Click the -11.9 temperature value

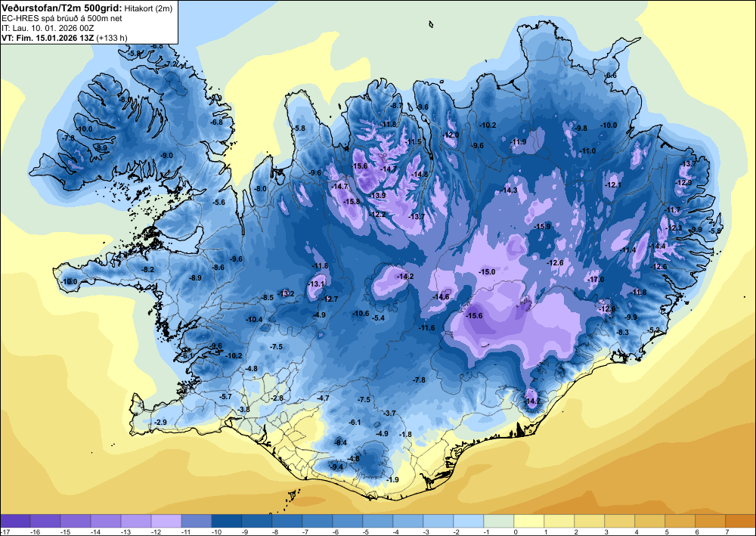click(519, 141)
